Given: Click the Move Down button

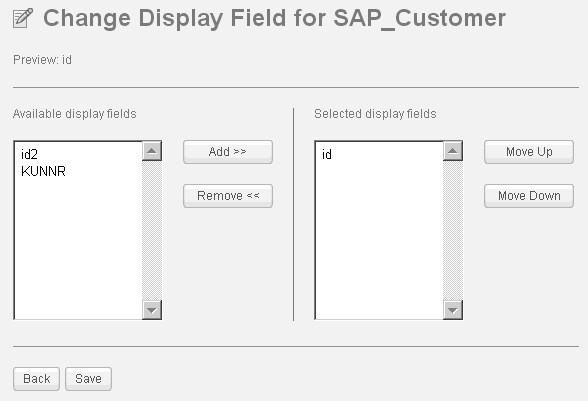Looking at the screenshot, I should coord(529,196).
